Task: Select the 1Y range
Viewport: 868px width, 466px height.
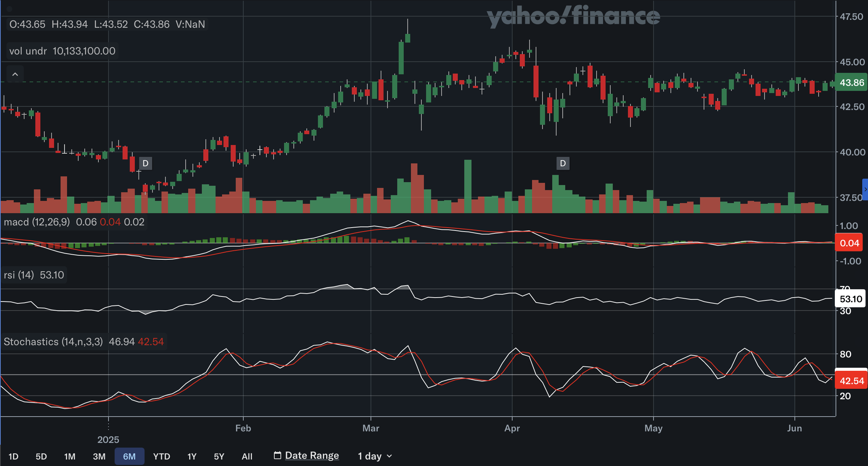Action: (192, 456)
